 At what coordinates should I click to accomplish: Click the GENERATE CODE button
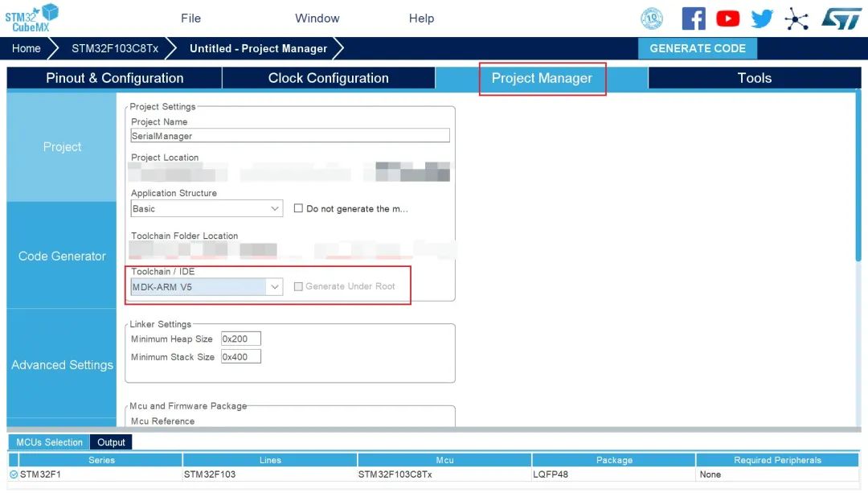(698, 48)
